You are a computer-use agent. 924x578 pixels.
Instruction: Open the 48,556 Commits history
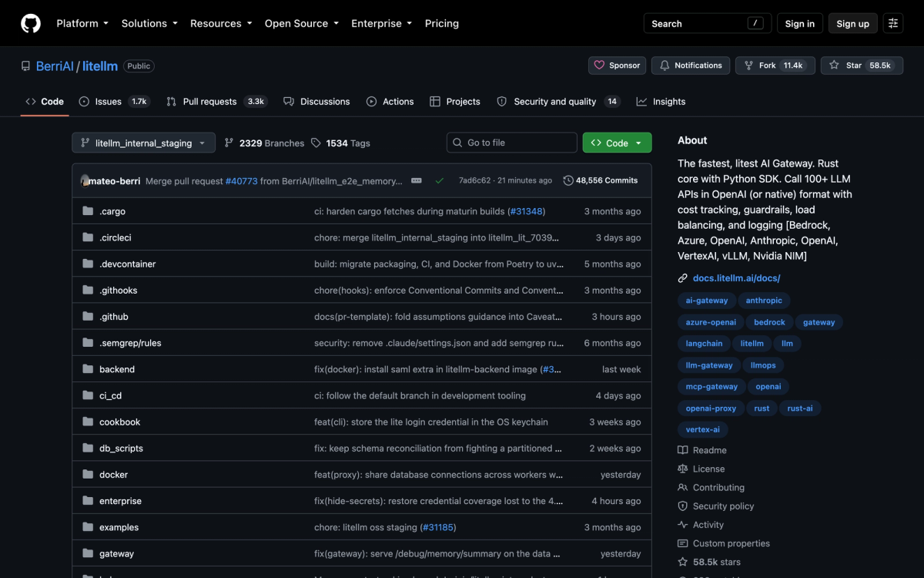point(601,180)
